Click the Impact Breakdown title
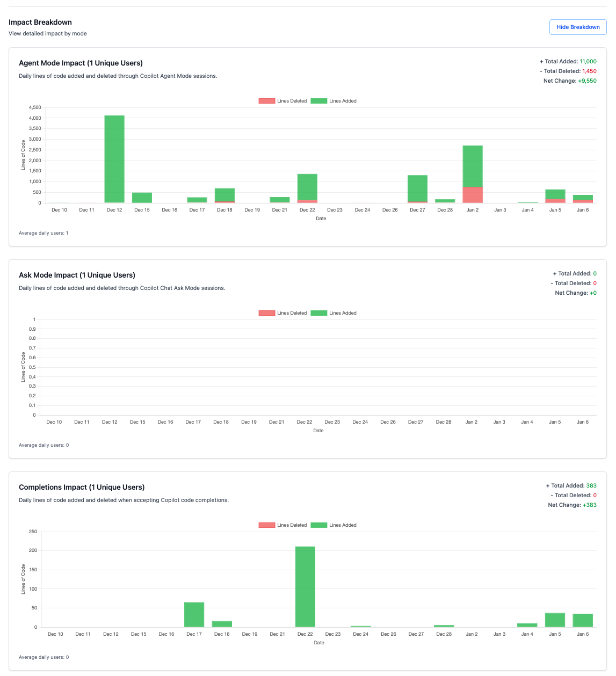The image size is (616, 676). point(40,22)
